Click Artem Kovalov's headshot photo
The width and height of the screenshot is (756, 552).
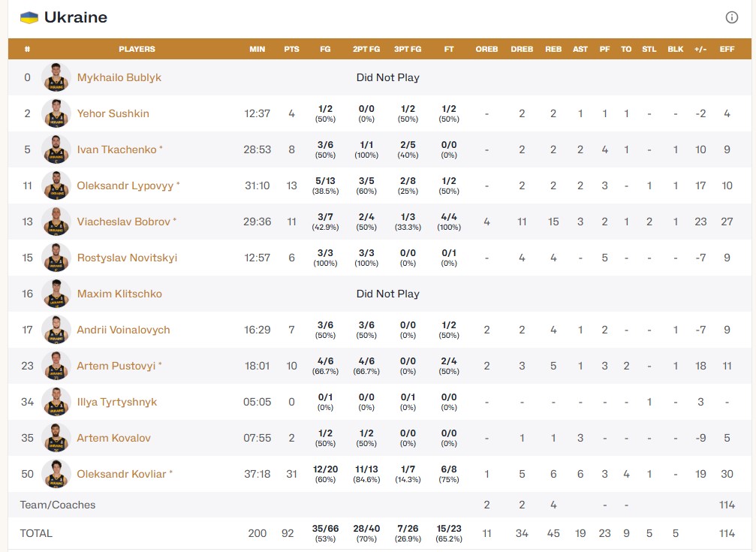coord(56,438)
